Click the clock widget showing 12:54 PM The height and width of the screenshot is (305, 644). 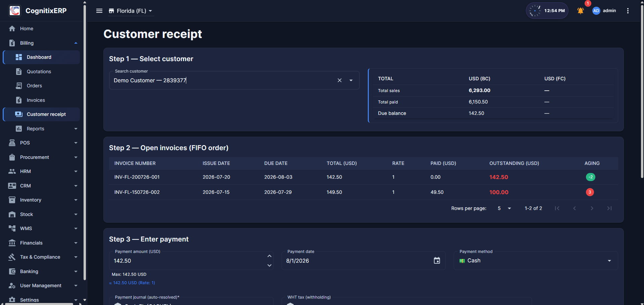coord(547,11)
